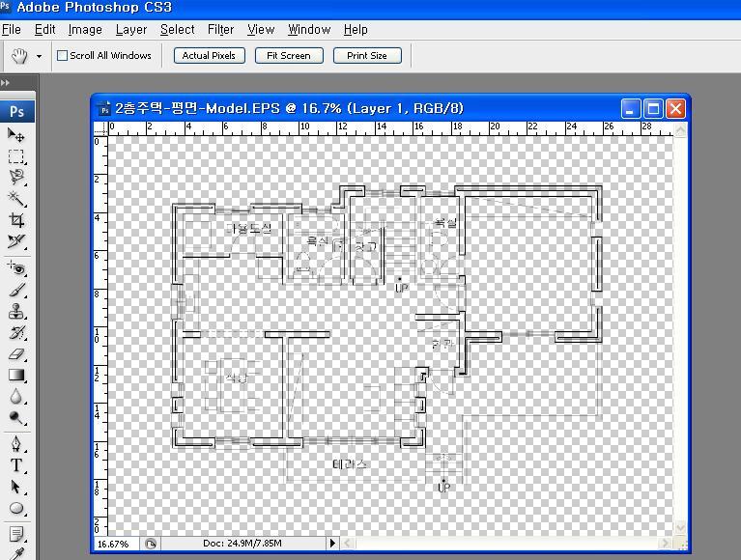Open the status bar info flyout arrow
The image size is (741, 560).
click(x=332, y=544)
